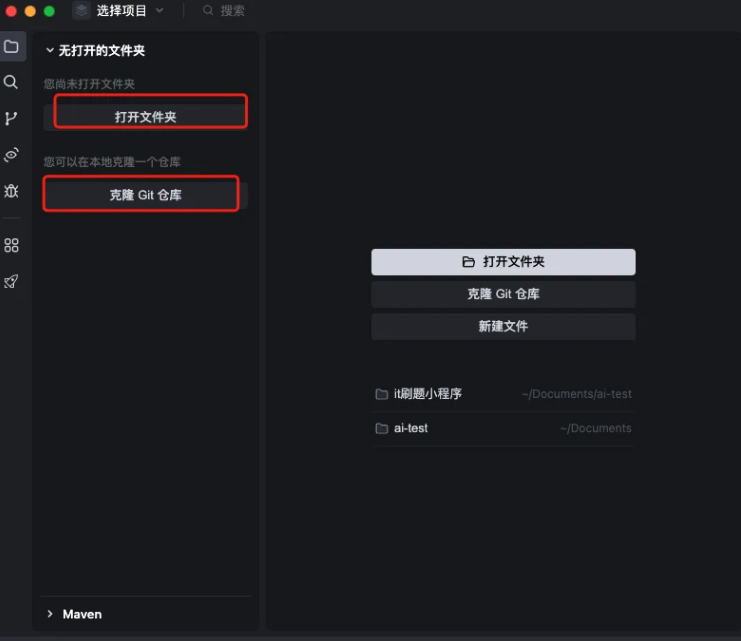The width and height of the screenshot is (741, 641).
Task: Open the search panel in sidebar
Action: 11,82
